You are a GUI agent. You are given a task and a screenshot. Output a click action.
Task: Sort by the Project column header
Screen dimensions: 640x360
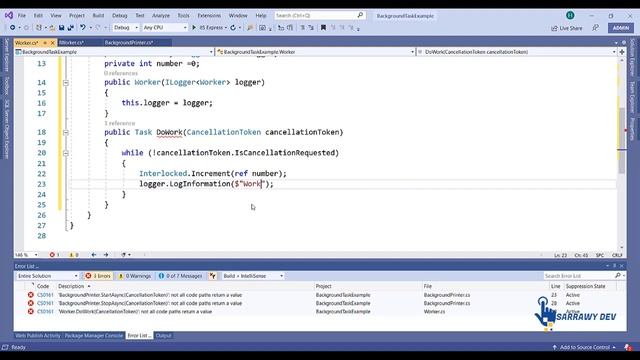click(x=323, y=286)
